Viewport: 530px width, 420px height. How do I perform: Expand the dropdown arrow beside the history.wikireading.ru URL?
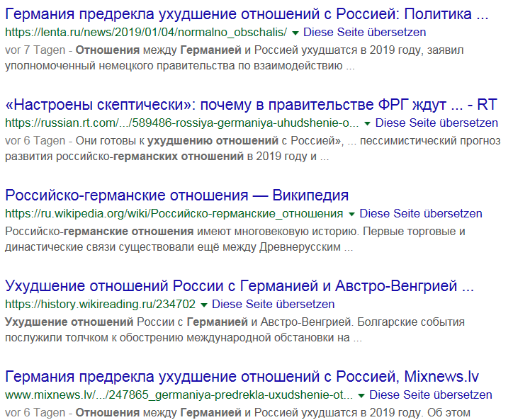pos(203,305)
